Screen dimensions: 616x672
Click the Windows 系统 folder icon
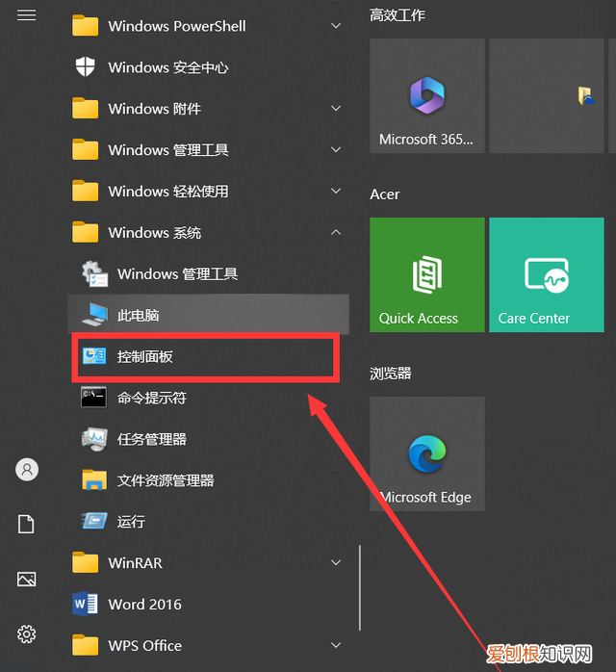[86, 232]
